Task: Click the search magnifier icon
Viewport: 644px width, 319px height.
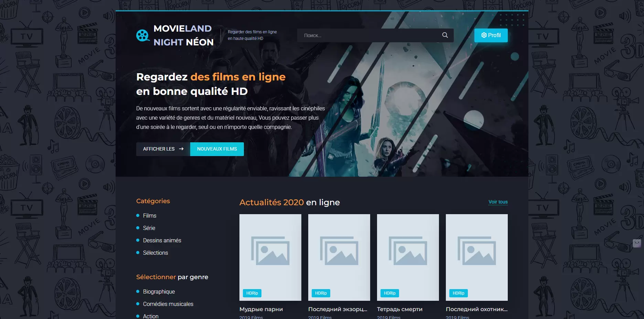Action: [445, 35]
